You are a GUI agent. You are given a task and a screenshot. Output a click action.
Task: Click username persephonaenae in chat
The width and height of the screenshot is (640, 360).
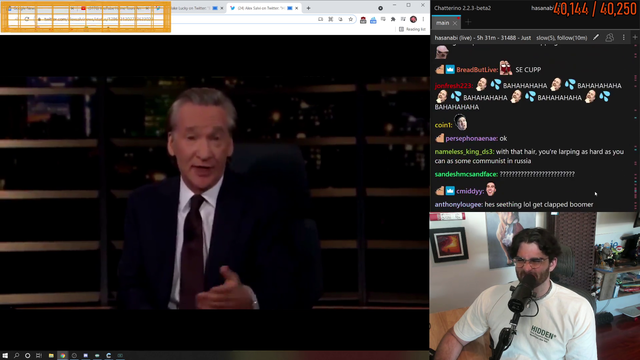tap(471, 138)
